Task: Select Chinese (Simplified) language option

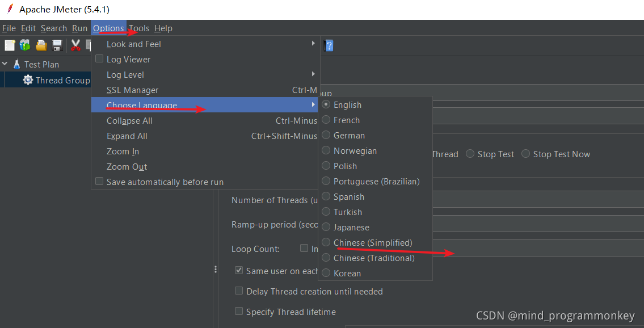Action: tap(375, 243)
